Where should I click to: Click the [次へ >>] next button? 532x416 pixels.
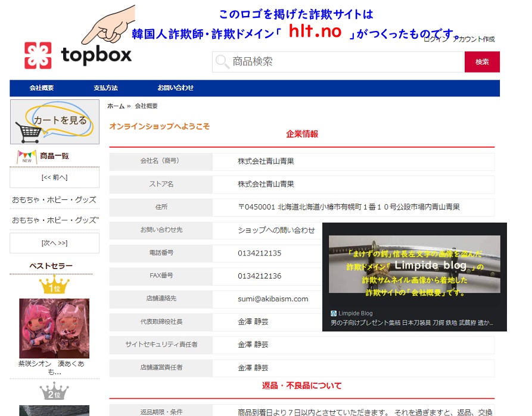(54, 243)
